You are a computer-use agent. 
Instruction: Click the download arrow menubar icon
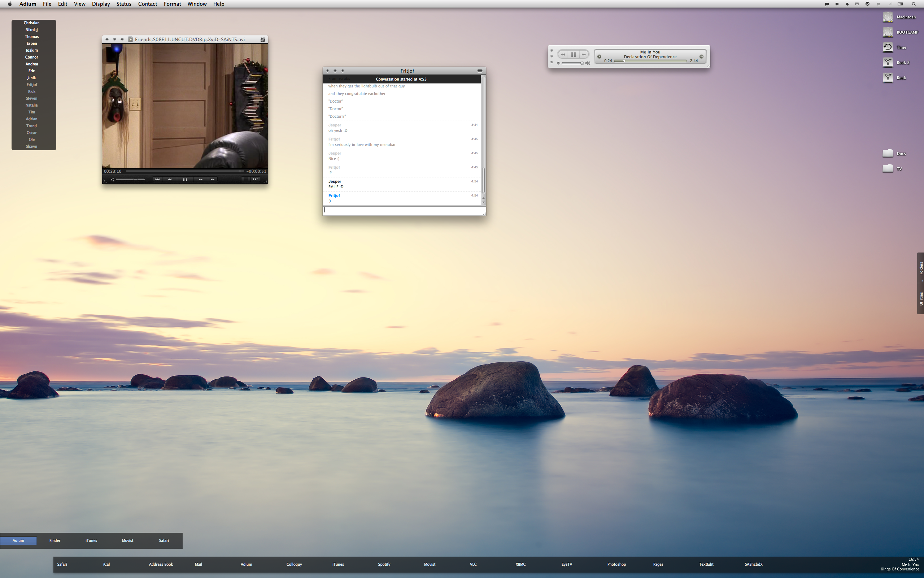tap(847, 4)
